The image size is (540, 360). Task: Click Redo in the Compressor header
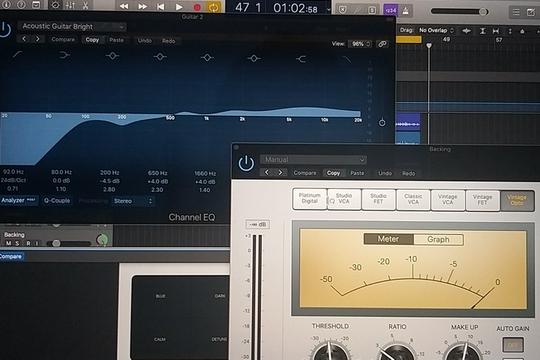point(409,173)
